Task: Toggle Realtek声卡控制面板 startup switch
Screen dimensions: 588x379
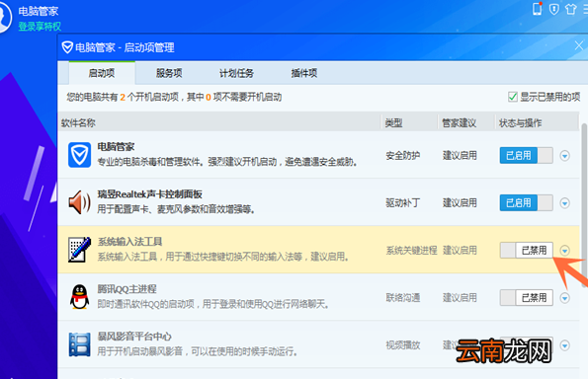Action: (526, 202)
